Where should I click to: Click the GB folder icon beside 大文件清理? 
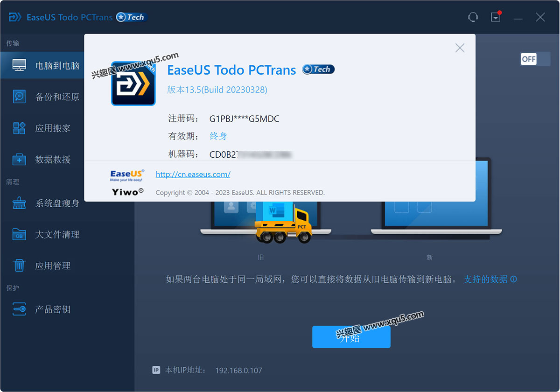[x=19, y=234]
